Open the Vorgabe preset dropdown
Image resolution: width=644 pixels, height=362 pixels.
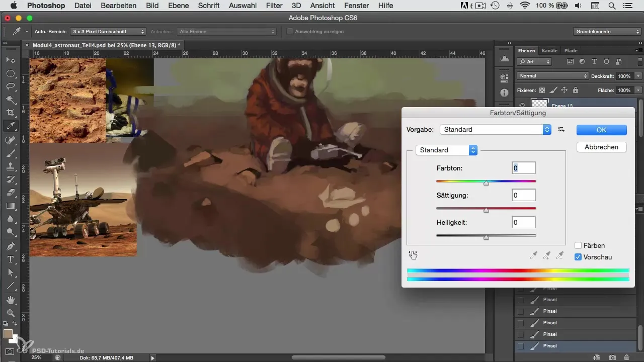496,129
